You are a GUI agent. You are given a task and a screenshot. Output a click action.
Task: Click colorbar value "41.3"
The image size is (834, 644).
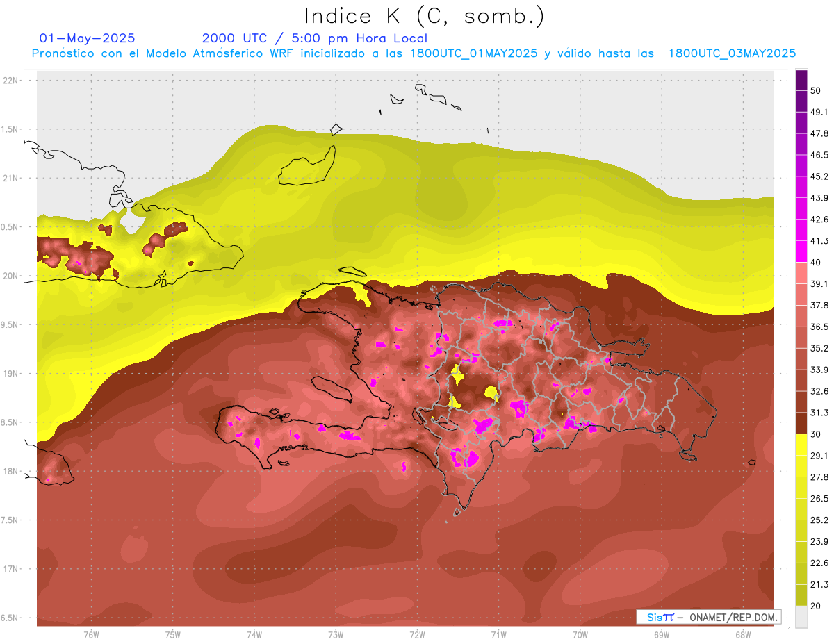819,241
